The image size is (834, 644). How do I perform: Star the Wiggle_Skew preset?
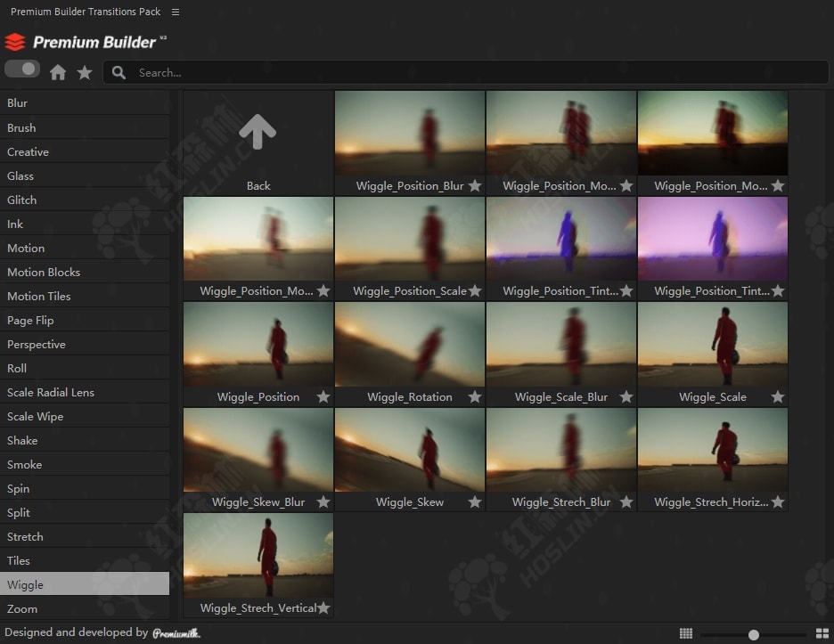(x=475, y=502)
